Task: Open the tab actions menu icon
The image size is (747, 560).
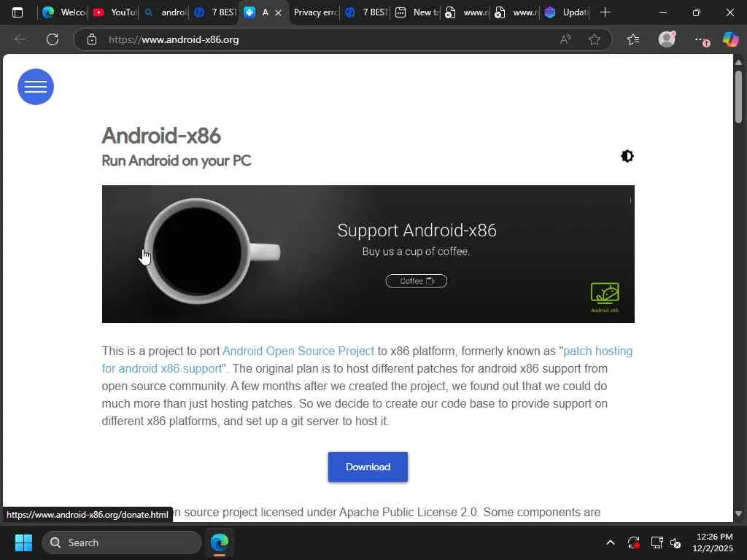Action: pos(18,12)
